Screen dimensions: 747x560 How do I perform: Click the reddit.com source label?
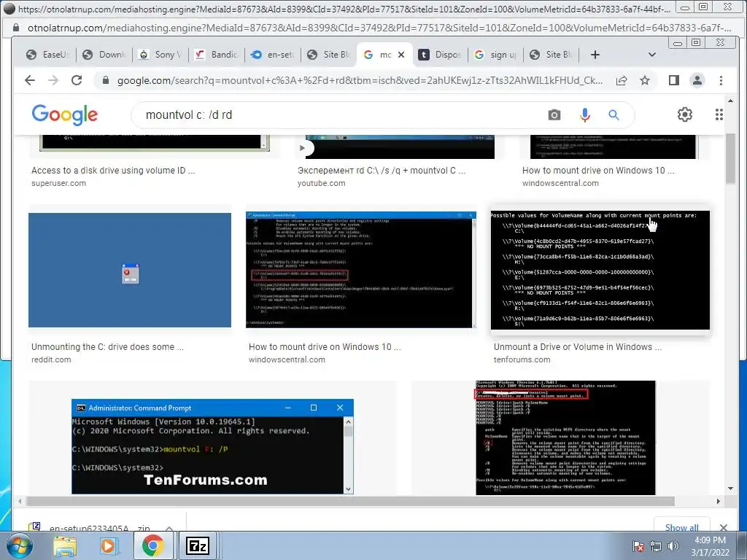[51, 359]
